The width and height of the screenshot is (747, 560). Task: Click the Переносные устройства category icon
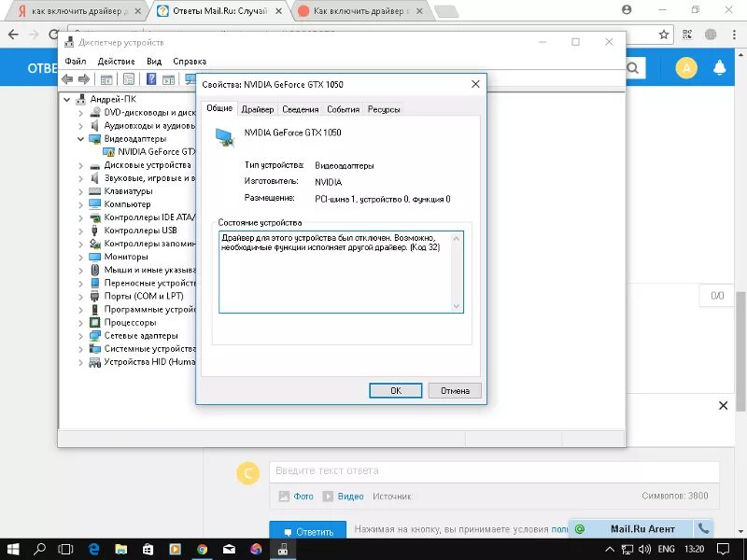[x=95, y=284]
